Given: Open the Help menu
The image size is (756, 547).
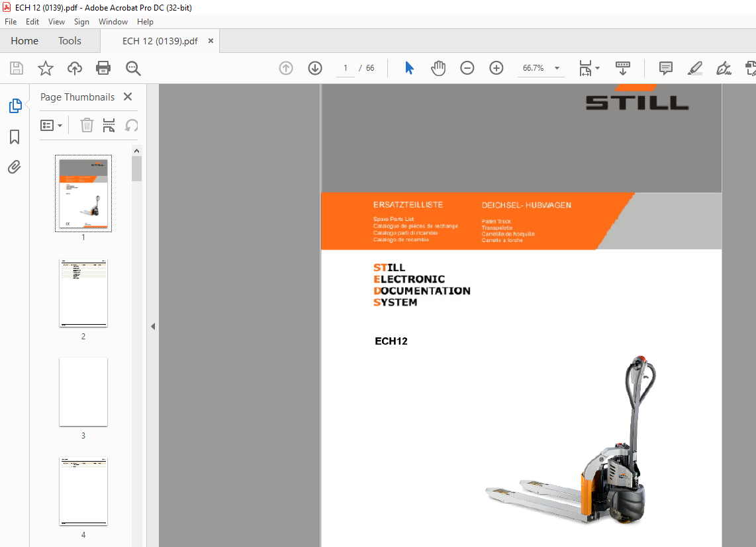Looking at the screenshot, I should point(144,22).
